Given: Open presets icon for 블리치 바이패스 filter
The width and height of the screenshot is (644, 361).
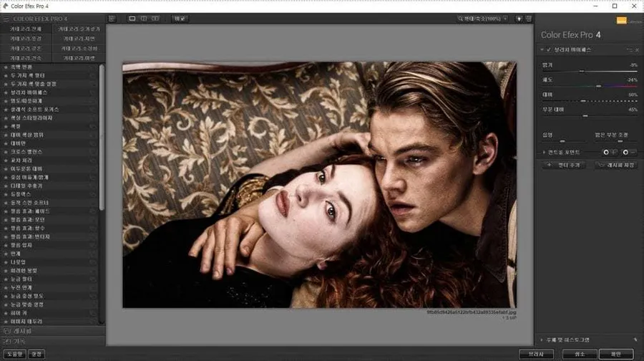Looking at the screenshot, I should click(92, 92).
